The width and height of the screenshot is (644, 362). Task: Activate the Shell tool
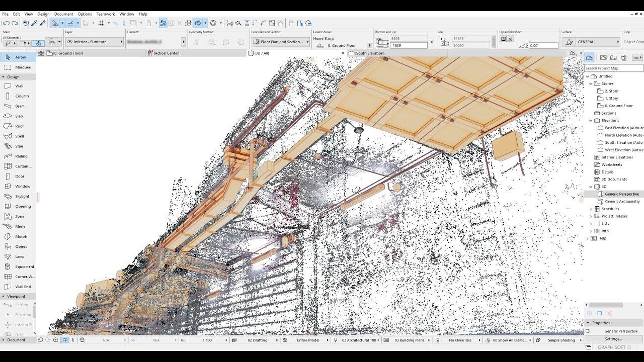click(x=18, y=136)
